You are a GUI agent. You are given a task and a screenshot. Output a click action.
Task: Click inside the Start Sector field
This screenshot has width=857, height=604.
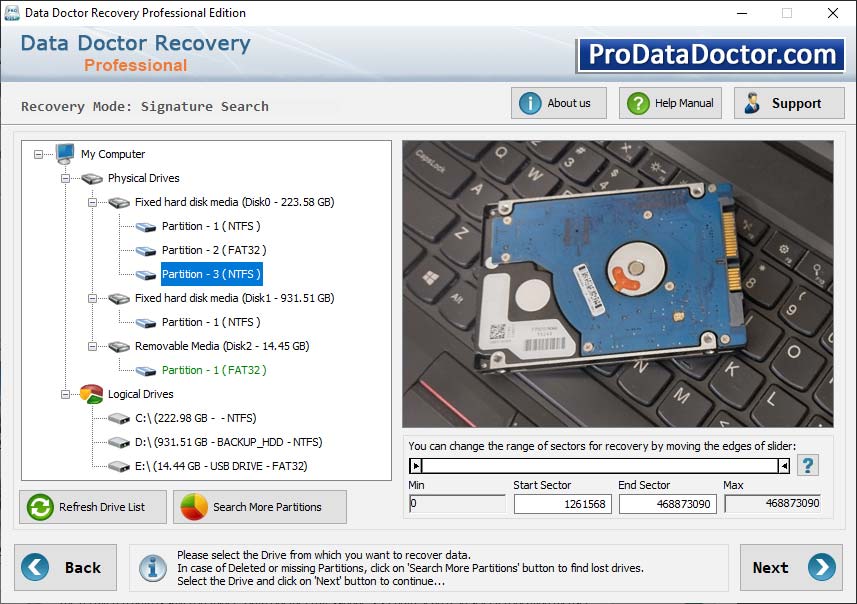coord(561,504)
